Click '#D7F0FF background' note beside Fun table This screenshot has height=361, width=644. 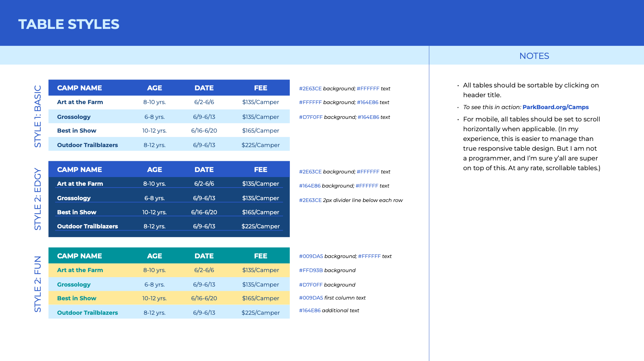[x=327, y=285]
